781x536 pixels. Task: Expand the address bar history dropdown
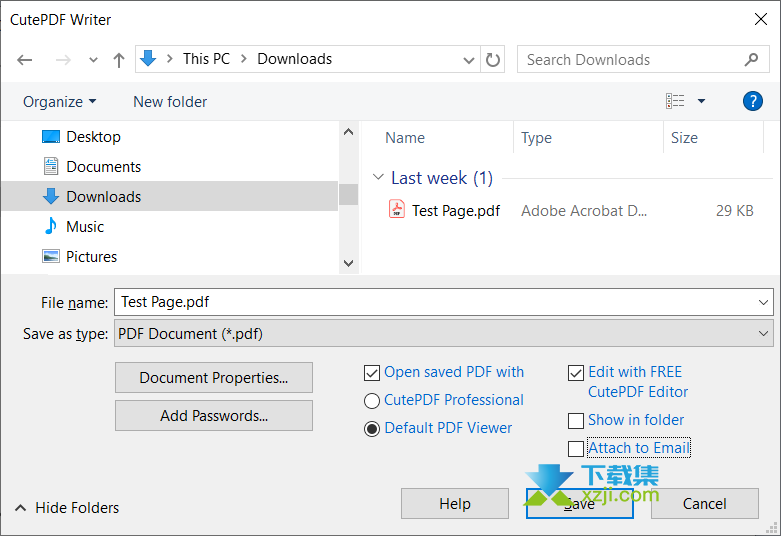click(468, 60)
